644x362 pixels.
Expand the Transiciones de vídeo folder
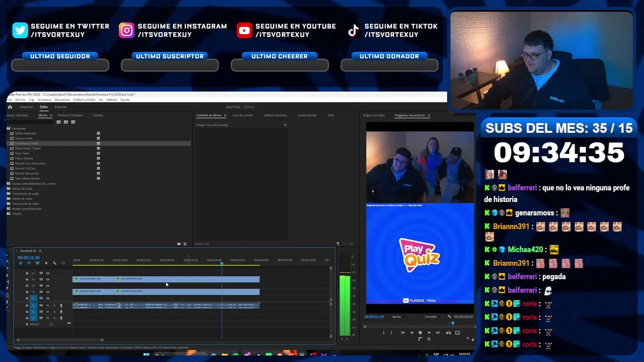click(8, 204)
